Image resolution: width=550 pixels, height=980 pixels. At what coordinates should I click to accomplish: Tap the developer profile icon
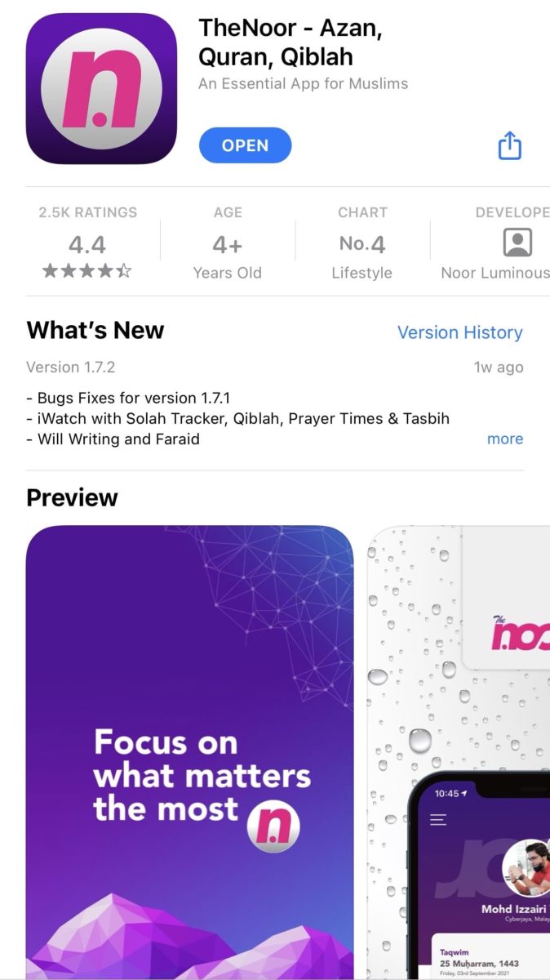click(517, 243)
